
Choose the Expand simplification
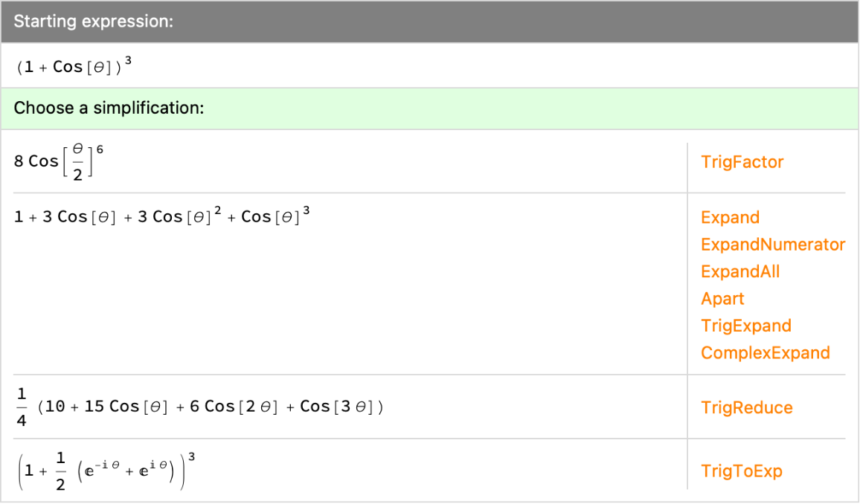point(730,218)
